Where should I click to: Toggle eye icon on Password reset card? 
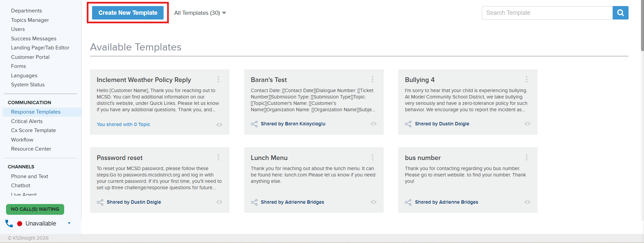(x=219, y=202)
